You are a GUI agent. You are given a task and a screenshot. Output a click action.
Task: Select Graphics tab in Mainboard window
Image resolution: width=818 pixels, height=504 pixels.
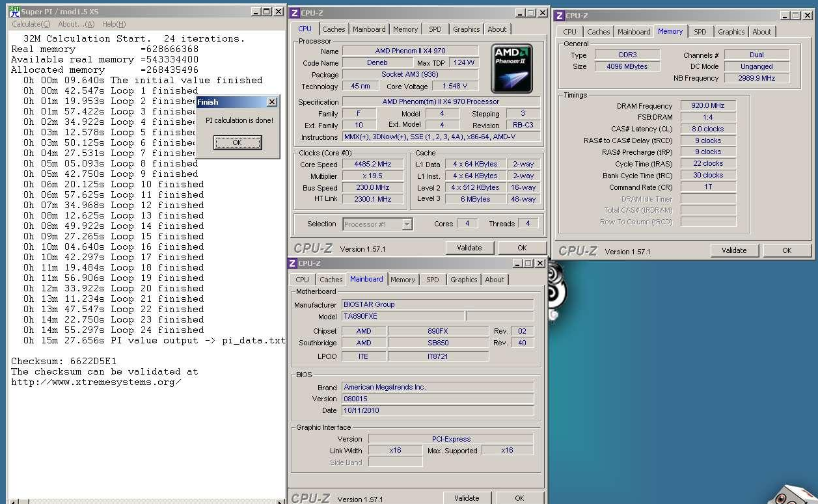pos(464,280)
